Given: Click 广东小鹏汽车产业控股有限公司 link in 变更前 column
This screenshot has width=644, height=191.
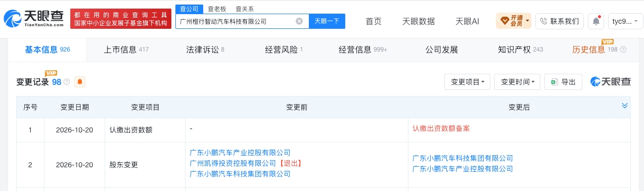Looking at the screenshot, I should point(240,153).
